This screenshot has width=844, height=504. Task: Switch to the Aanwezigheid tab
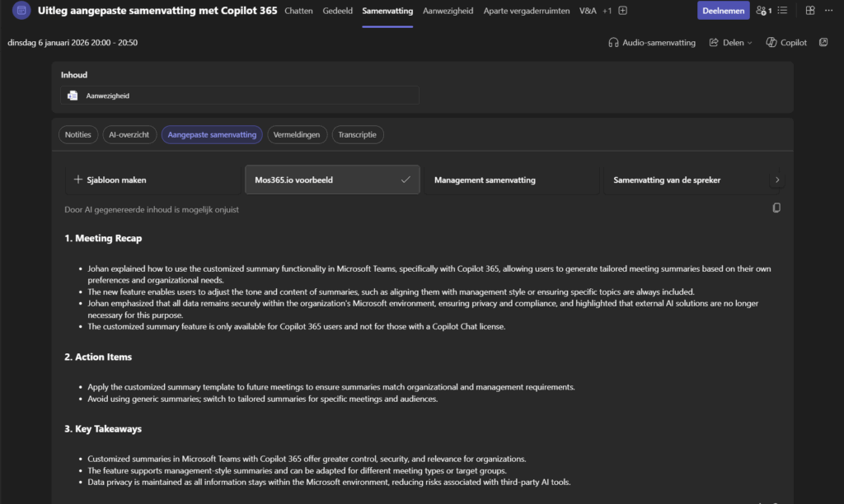(x=448, y=11)
